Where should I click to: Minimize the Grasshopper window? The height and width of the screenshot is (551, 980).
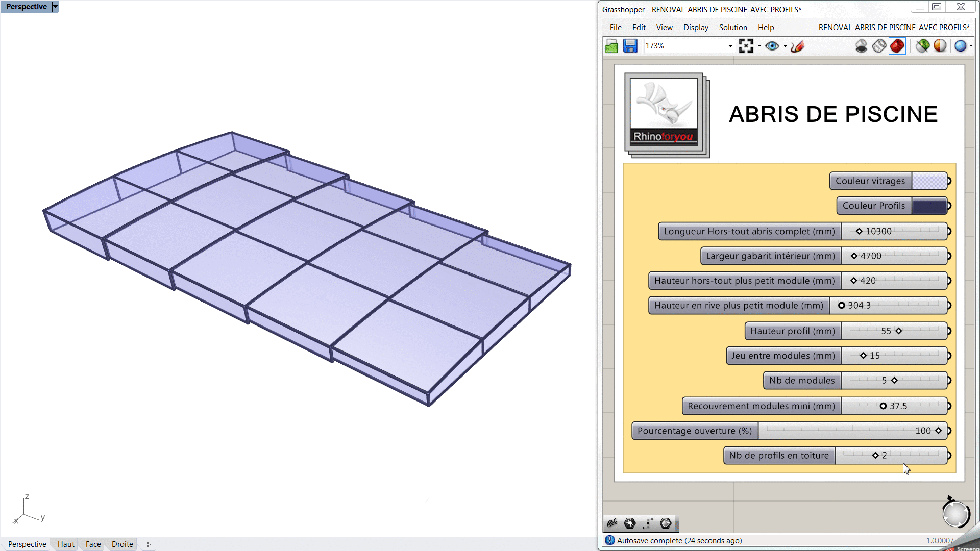(x=920, y=8)
